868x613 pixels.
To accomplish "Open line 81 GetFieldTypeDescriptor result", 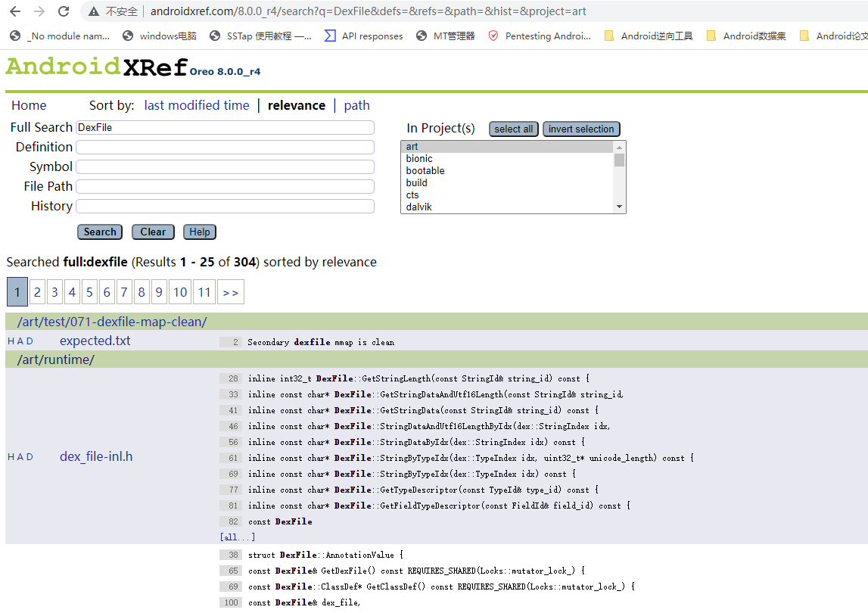I will pos(439,506).
